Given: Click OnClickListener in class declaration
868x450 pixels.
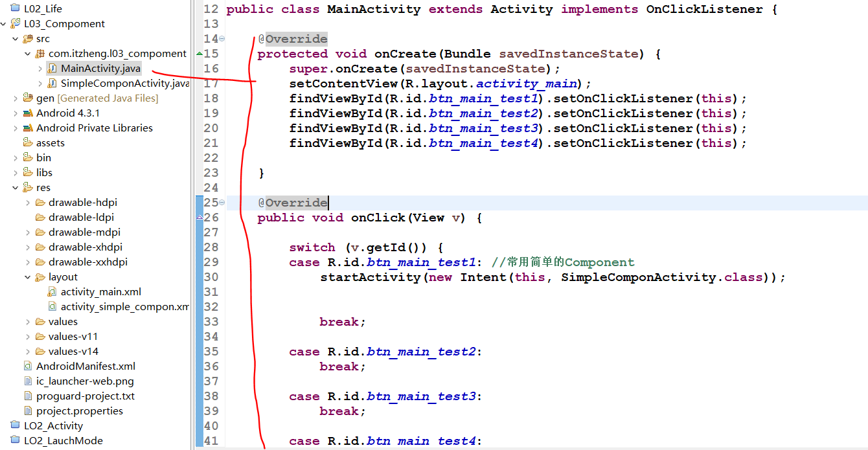Looking at the screenshot, I should (x=705, y=9).
